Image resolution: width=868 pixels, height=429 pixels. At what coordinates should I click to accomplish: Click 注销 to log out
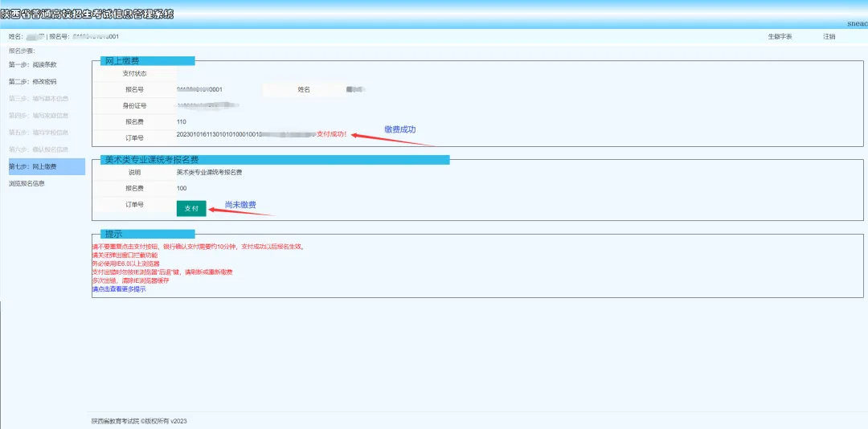click(829, 37)
